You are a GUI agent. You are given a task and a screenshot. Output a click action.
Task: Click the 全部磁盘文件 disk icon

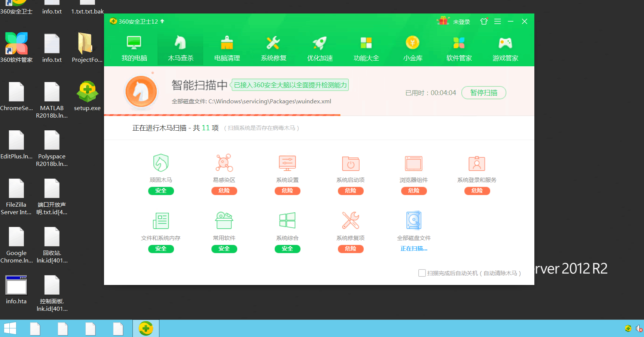click(x=414, y=220)
